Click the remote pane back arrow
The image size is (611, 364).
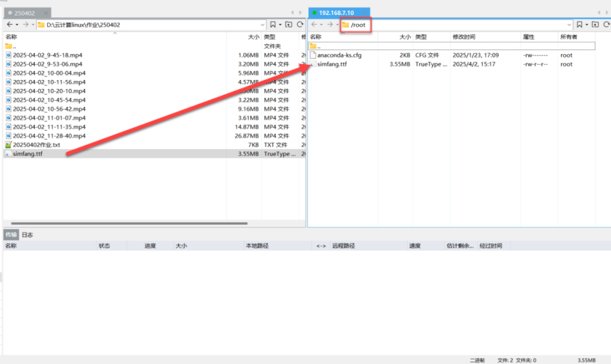314,24
